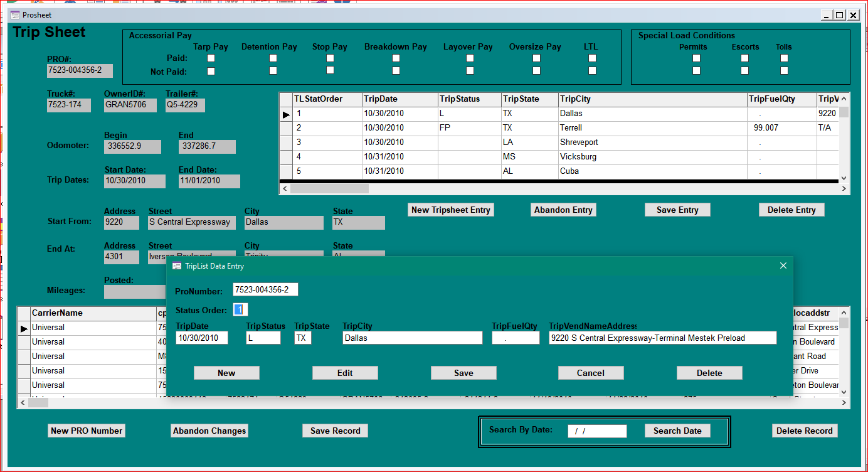Select row marker arrow for Dallas trip row
Screen dimensions: 868x472
(286, 114)
